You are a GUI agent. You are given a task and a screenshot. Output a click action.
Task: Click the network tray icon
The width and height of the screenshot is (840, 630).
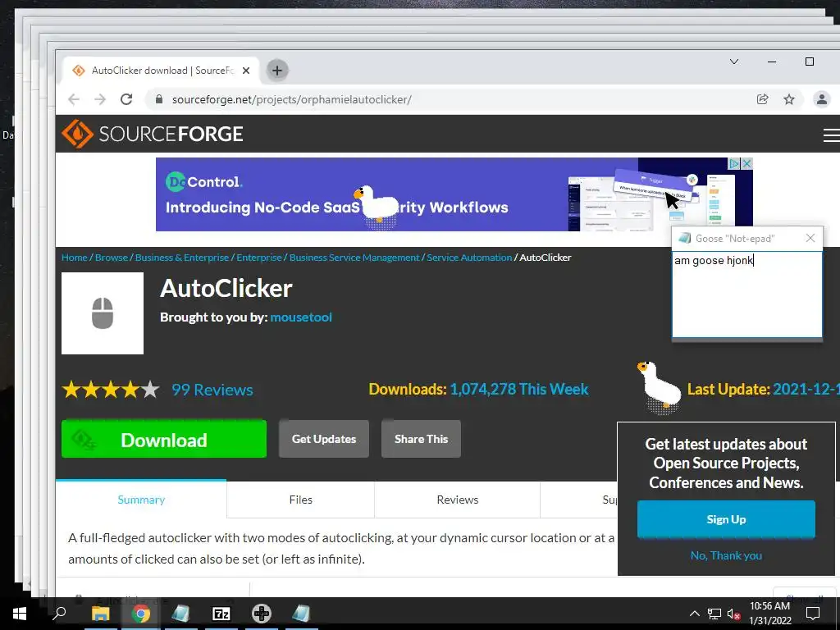(x=714, y=614)
